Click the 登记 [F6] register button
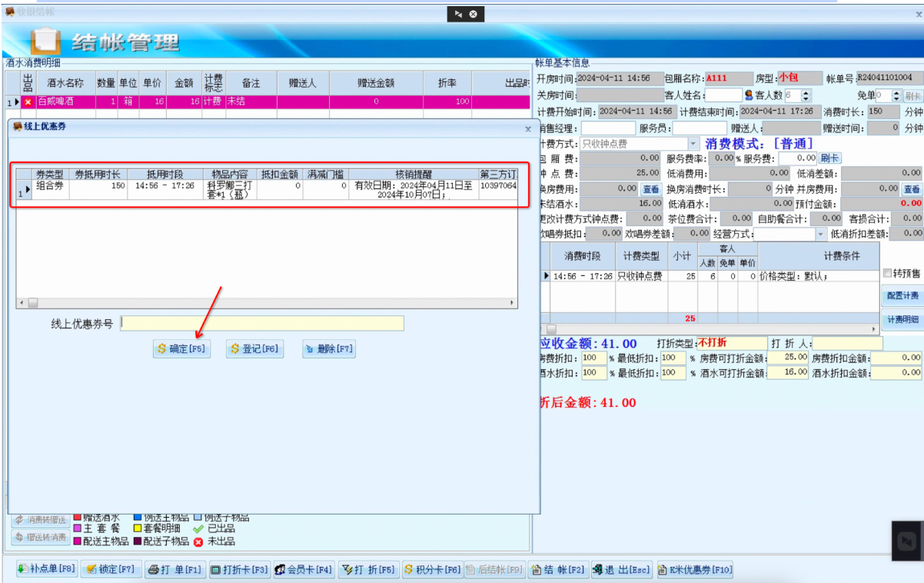Image resolution: width=924 pixels, height=583 pixels. click(254, 348)
